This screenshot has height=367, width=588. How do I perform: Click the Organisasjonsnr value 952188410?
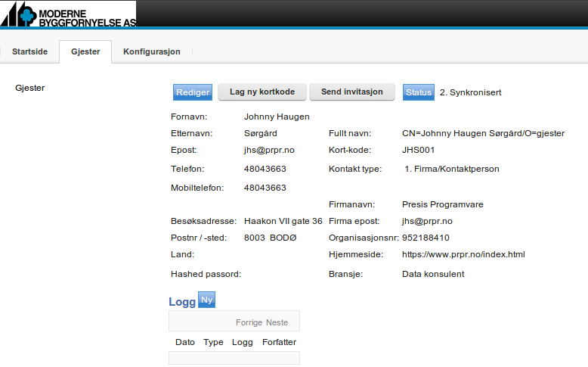click(426, 238)
